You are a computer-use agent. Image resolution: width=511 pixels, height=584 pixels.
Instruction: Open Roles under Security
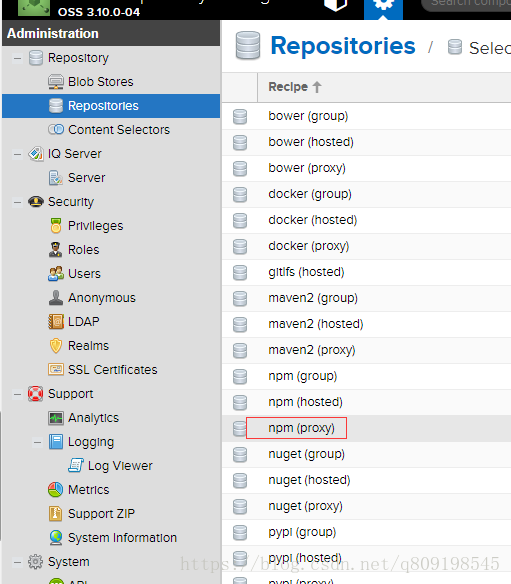[x=83, y=250]
